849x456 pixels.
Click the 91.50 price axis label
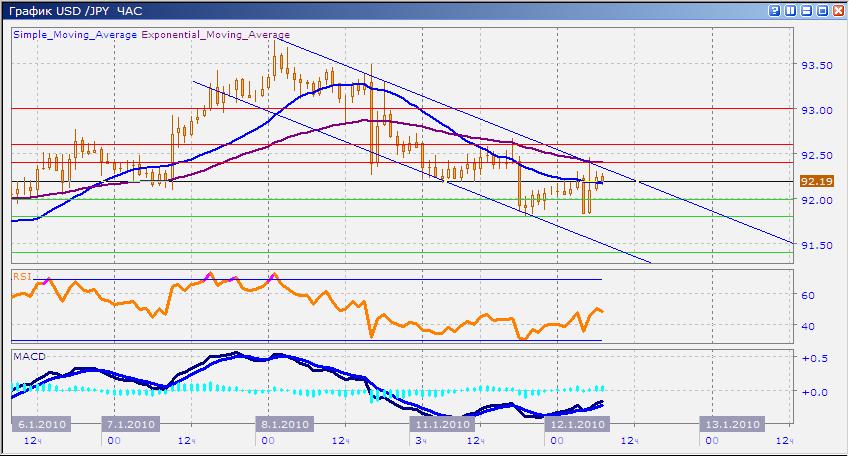pos(817,245)
